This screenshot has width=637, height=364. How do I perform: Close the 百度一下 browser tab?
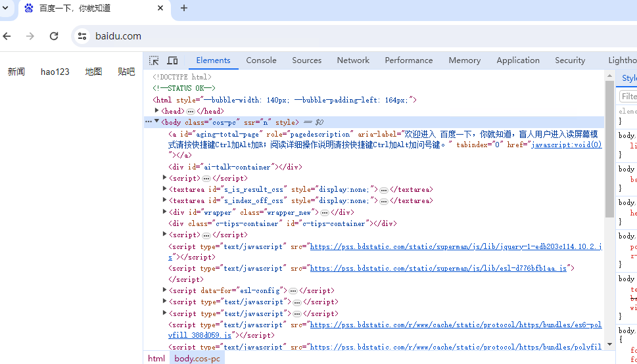(x=160, y=8)
